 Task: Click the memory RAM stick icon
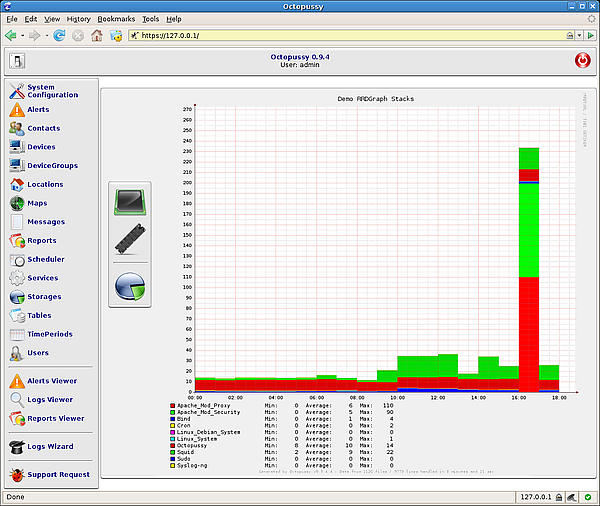[x=130, y=241]
